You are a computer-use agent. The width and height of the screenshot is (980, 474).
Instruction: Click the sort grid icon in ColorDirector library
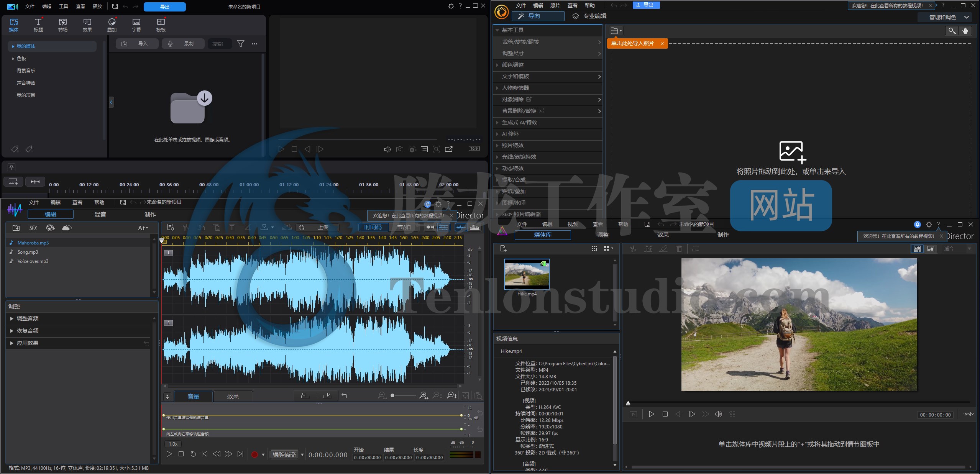[x=594, y=249]
